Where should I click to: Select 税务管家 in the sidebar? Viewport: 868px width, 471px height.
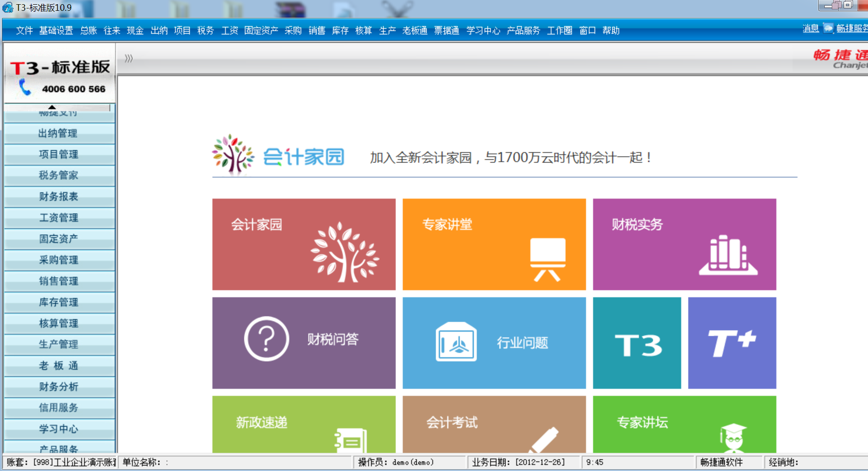click(60, 176)
